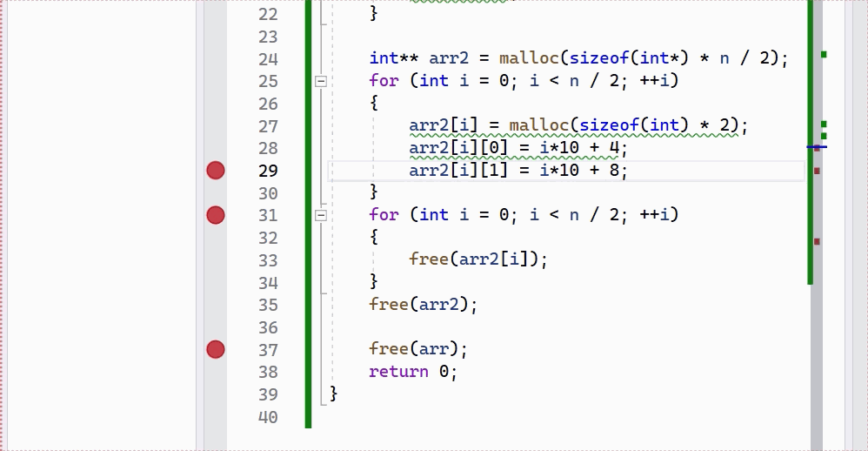Click the blue caret marker in scrollbar
868x451 pixels.
tap(816, 147)
